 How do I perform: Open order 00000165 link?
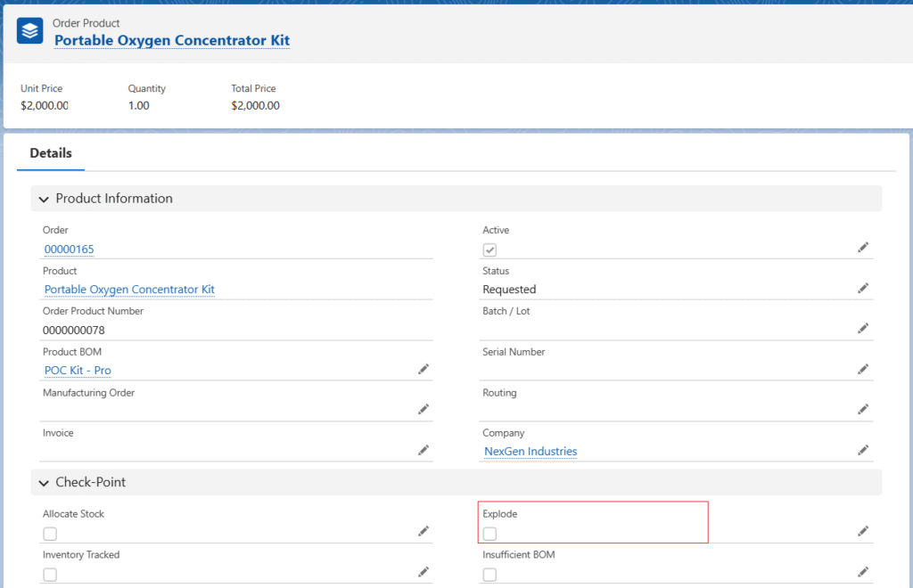pyautogui.click(x=69, y=249)
